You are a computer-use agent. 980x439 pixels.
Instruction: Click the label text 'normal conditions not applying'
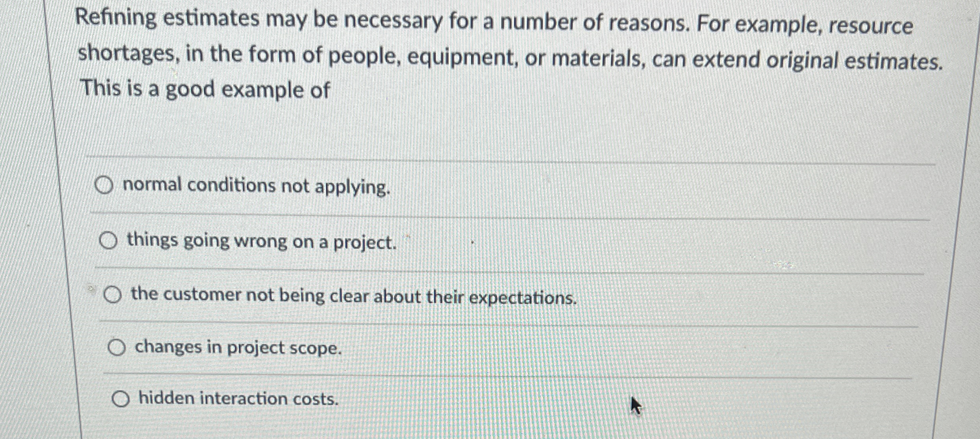coord(257,185)
